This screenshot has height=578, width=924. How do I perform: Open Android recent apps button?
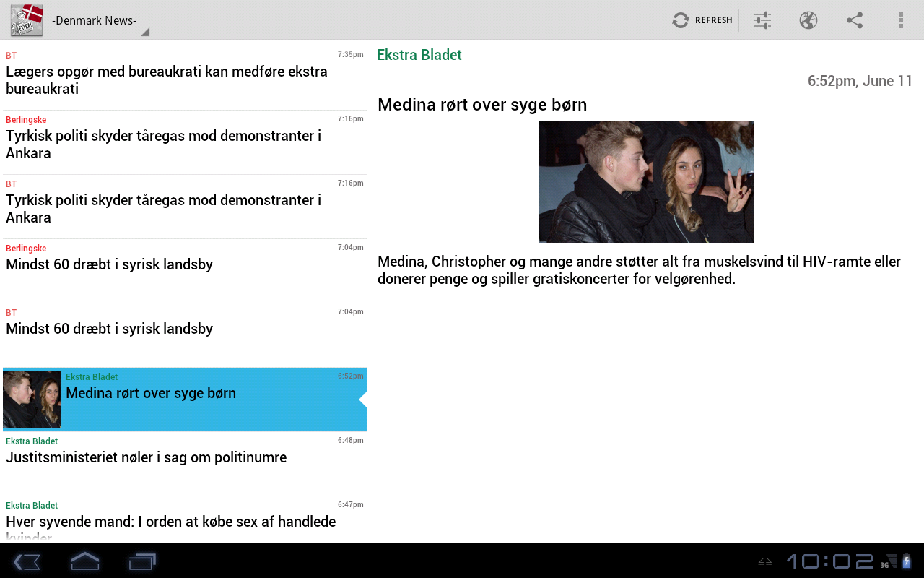click(142, 561)
